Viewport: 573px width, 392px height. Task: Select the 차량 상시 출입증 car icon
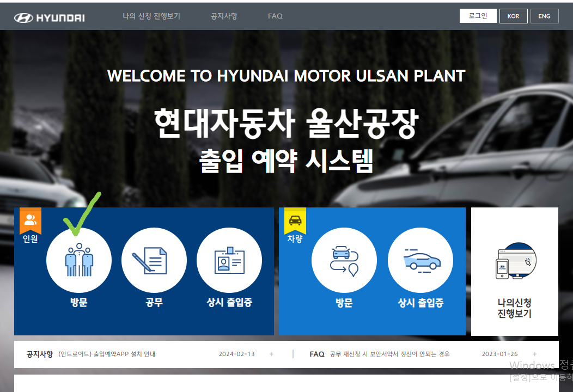(420, 260)
